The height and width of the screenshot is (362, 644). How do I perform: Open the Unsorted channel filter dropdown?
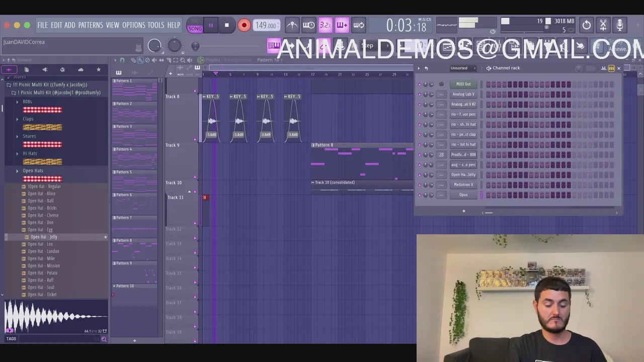[x=462, y=68]
